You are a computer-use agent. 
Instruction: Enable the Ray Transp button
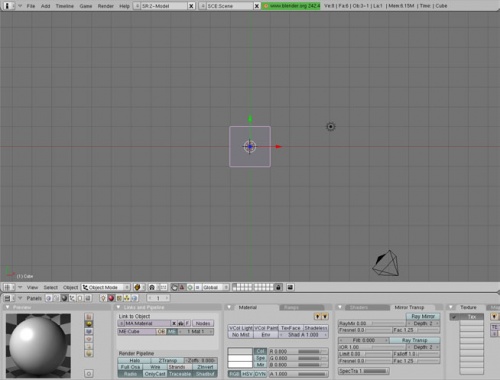(x=415, y=340)
